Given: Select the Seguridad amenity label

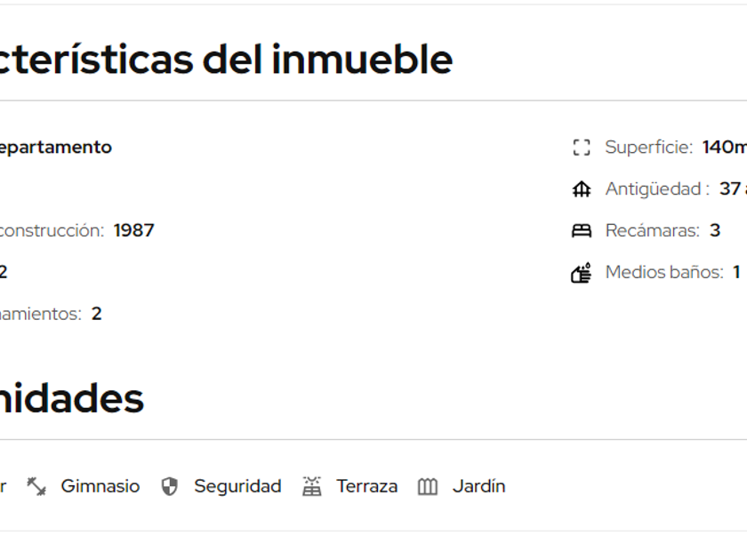Looking at the screenshot, I should click(x=237, y=486).
